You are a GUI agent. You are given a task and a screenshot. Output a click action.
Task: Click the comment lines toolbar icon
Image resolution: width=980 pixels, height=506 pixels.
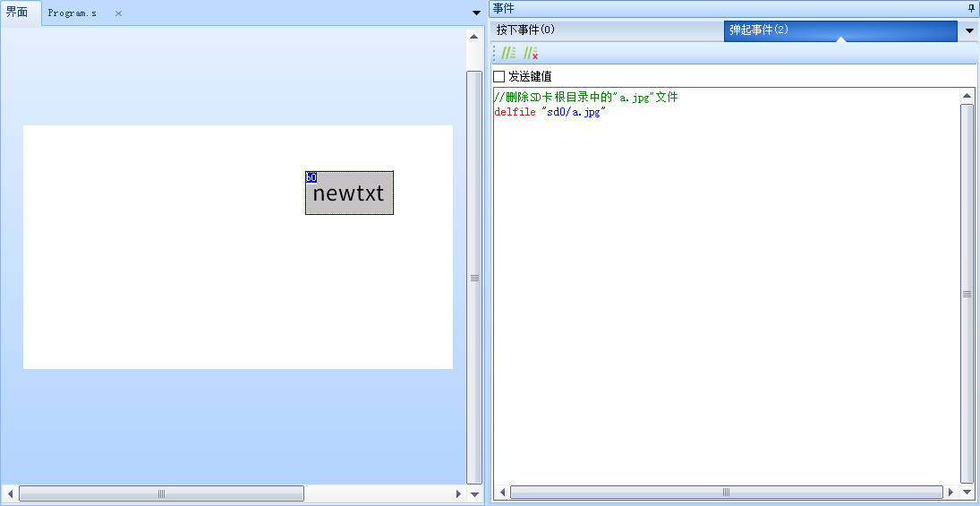coord(508,54)
